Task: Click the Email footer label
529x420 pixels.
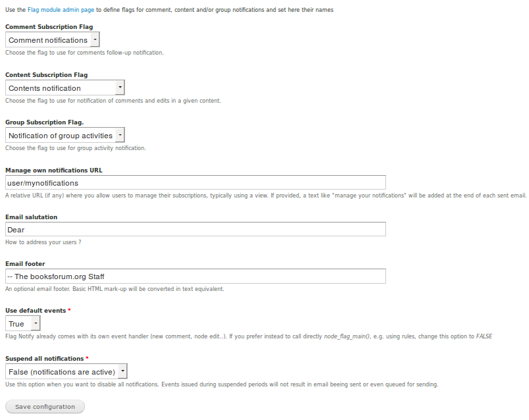Action: [25, 263]
